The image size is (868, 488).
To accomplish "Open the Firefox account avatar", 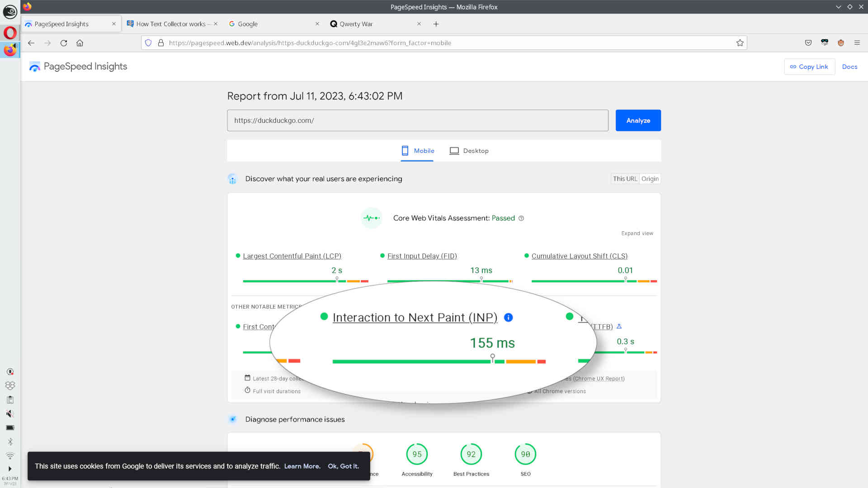I will click(841, 43).
